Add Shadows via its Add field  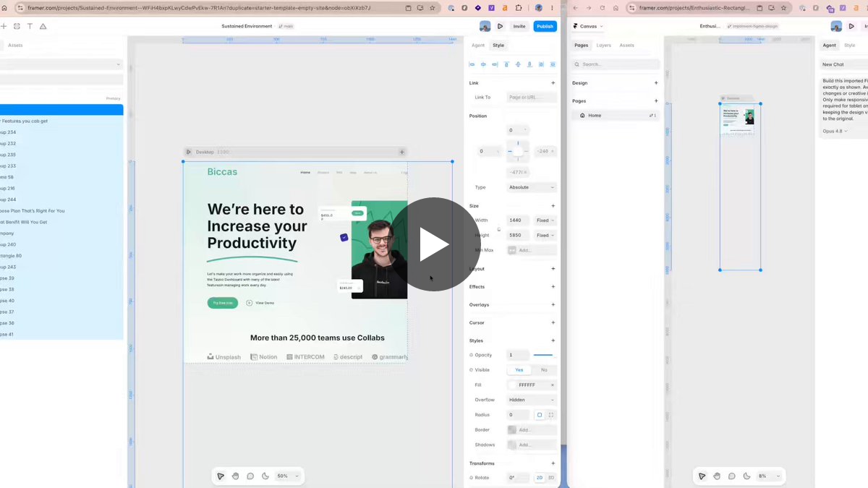[532, 445]
